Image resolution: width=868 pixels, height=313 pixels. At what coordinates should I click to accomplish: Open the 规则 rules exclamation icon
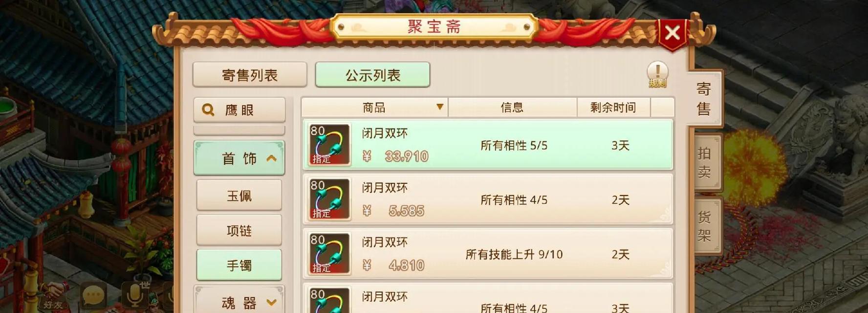click(657, 75)
